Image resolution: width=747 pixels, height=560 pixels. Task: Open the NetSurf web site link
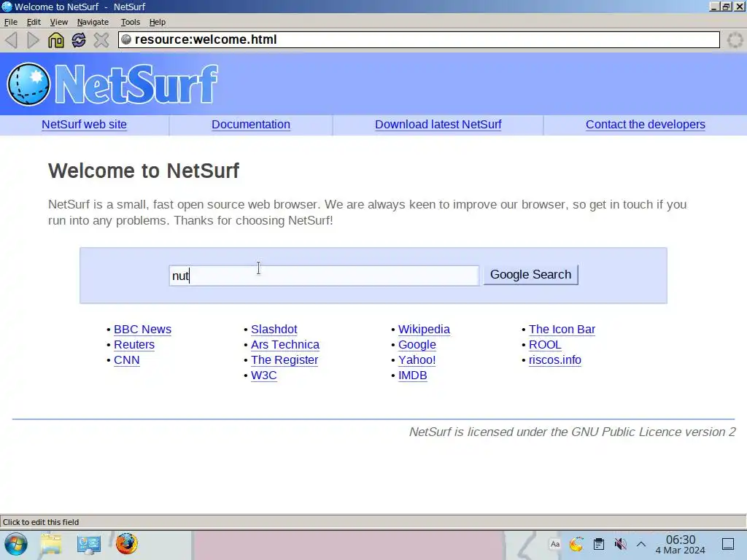point(85,124)
